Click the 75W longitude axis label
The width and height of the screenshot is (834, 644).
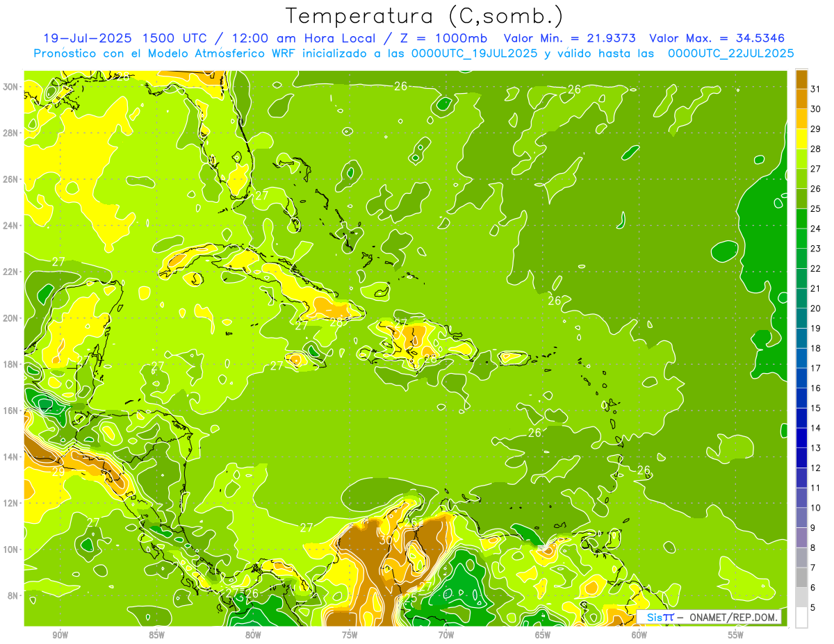tap(350, 636)
